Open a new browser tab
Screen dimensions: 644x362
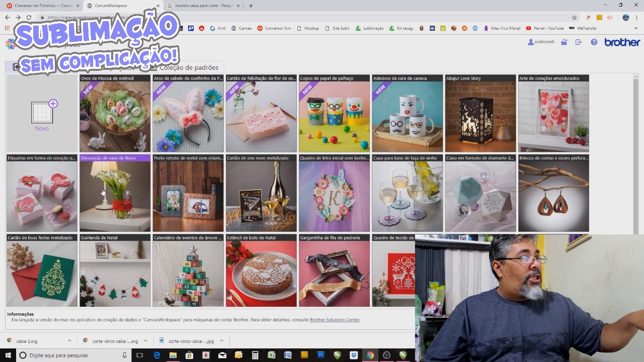click(x=251, y=6)
